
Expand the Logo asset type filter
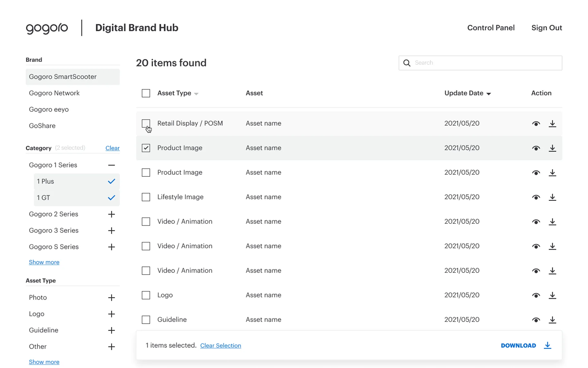click(x=111, y=314)
